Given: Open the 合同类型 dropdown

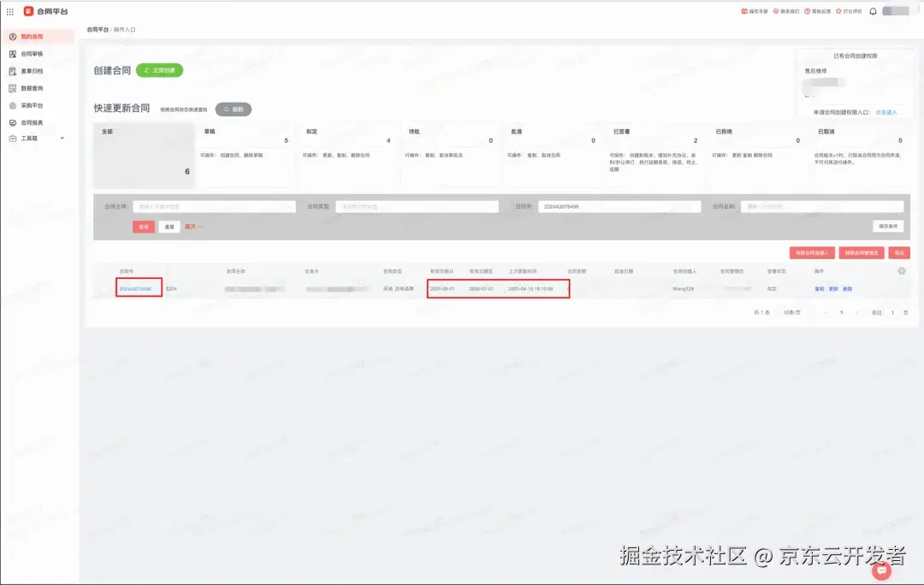Looking at the screenshot, I should (416, 206).
